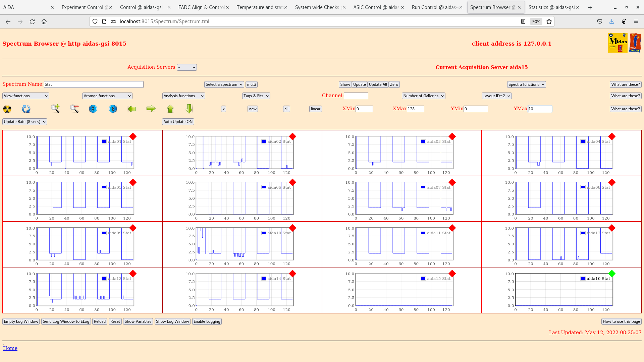Click the Update All button
Screen dimensions: 644x362
point(378,84)
